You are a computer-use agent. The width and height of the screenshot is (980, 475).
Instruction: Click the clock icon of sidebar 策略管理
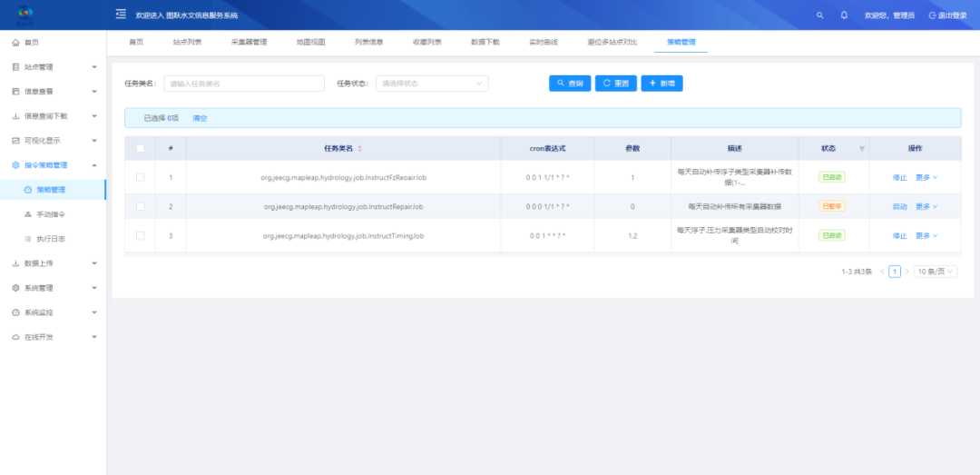(27, 190)
